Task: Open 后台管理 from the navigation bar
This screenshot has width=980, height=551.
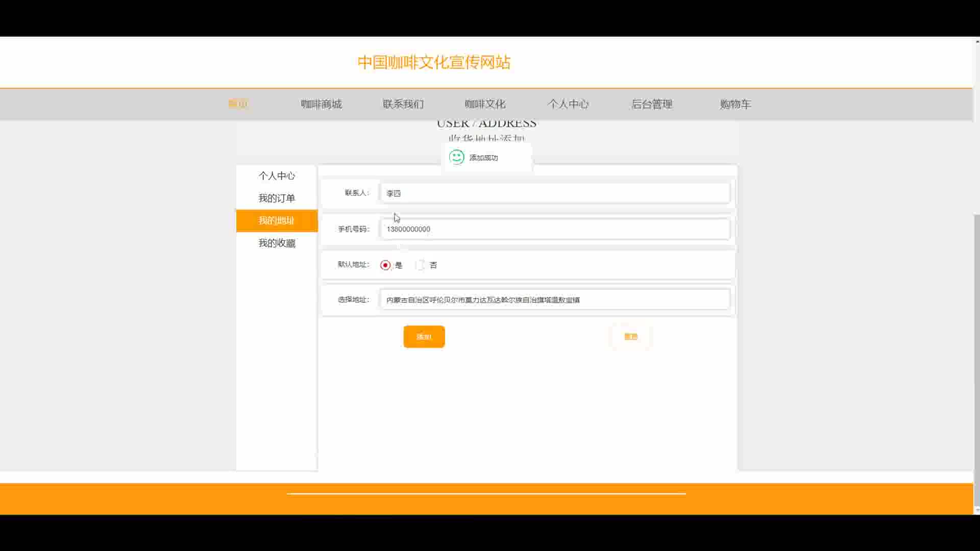Action: click(652, 104)
